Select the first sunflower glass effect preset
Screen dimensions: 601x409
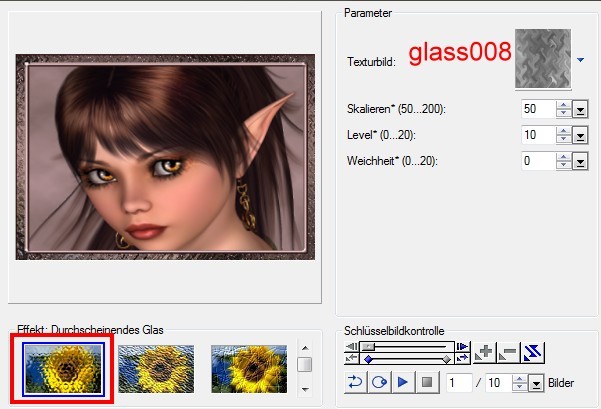[x=63, y=369]
